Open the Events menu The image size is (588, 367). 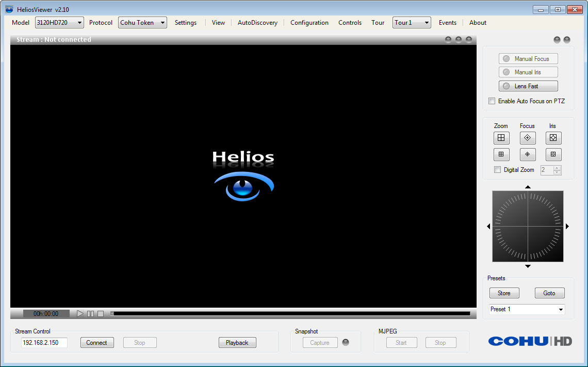click(x=448, y=23)
